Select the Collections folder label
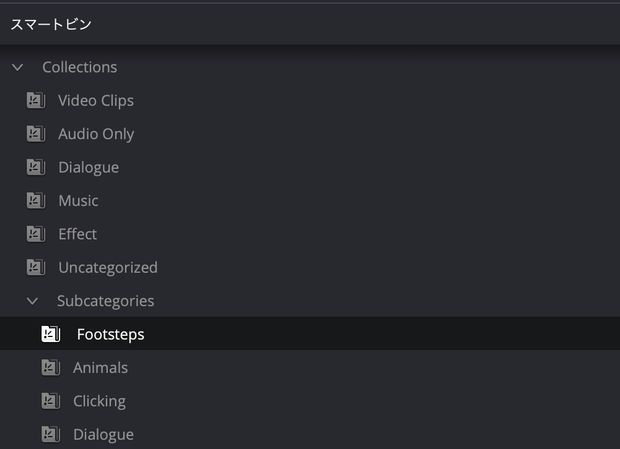Image resolution: width=620 pixels, height=449 pixels. coord(79,67)
